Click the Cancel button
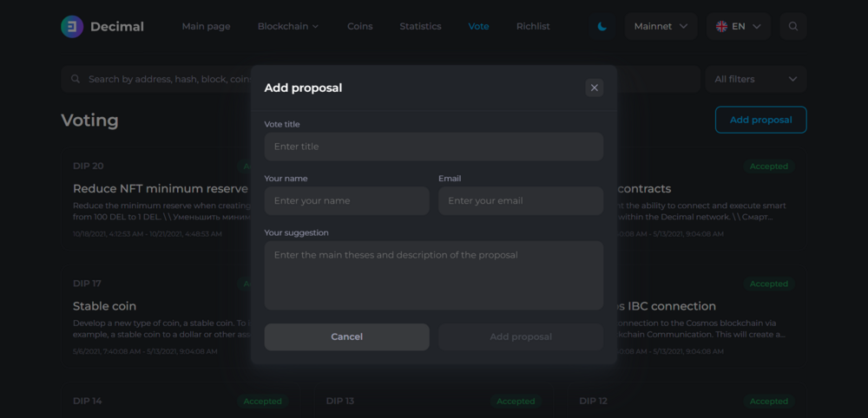The image size is (868, 418). pos(346,336)
